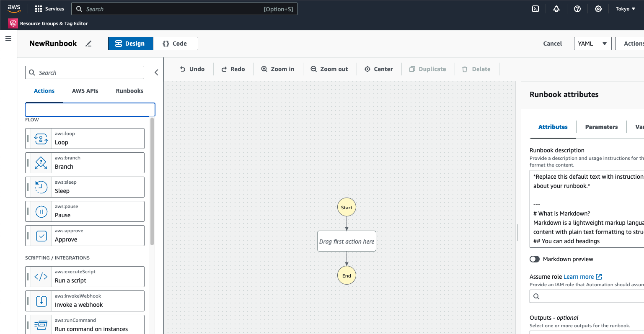Image resolution: width=644 pixels, height=334 pixels.
Task: Collapse the actions side panel chevron
Action: [x=156, y=72]
